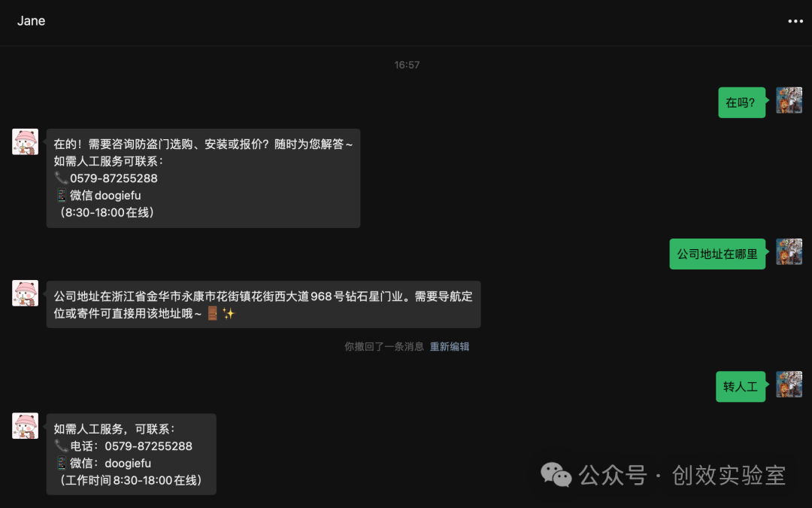This screenshot has height=508, width=812.
Task: Click the mobile phone emoji beside 微信: doogiefu
Action: click(61, 463)
